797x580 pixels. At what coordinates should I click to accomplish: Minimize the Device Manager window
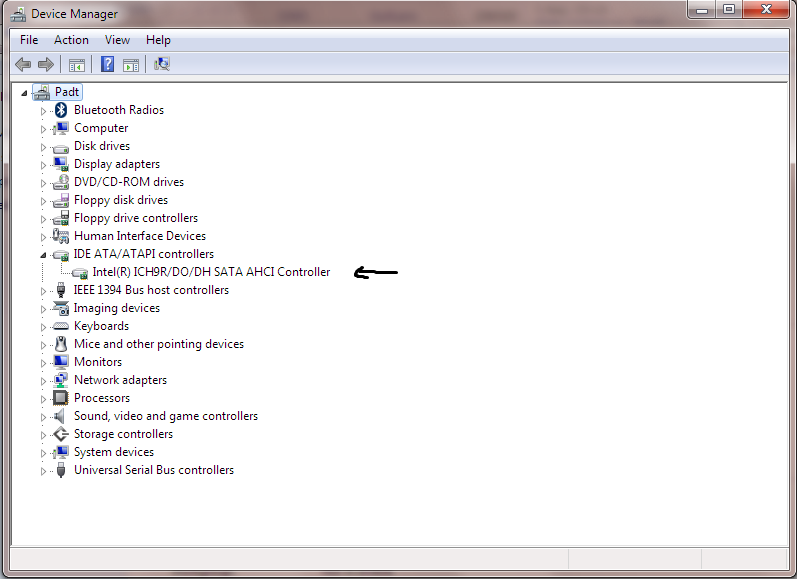tap(702, 10)
